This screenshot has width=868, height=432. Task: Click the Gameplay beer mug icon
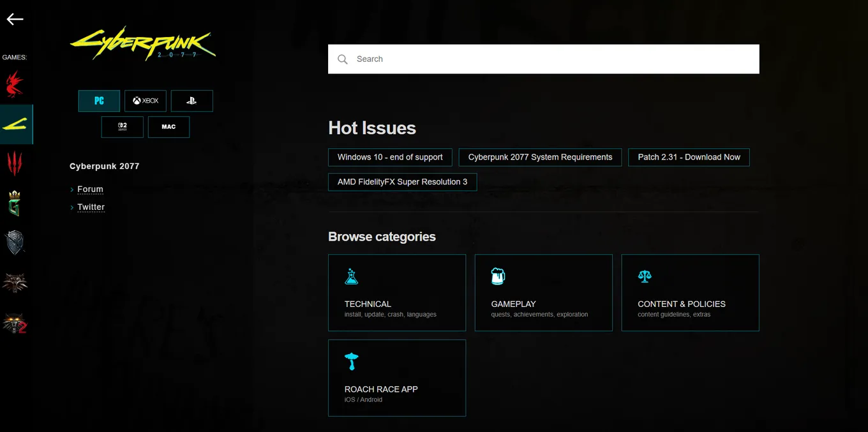[498, 276]
